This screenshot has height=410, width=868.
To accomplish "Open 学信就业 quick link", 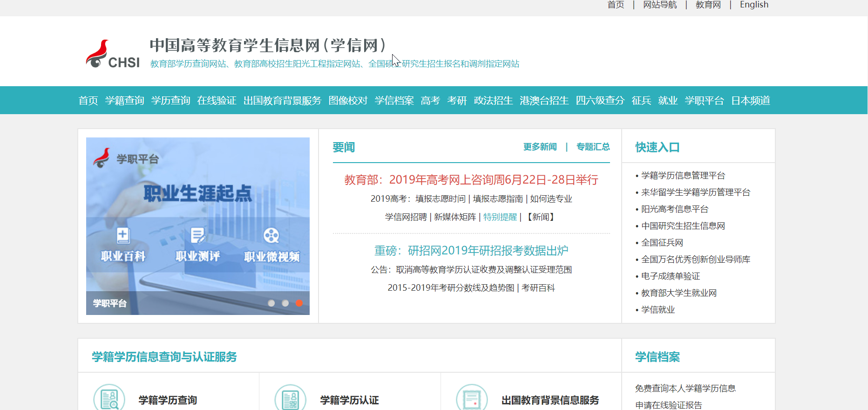I will (658, 310).
